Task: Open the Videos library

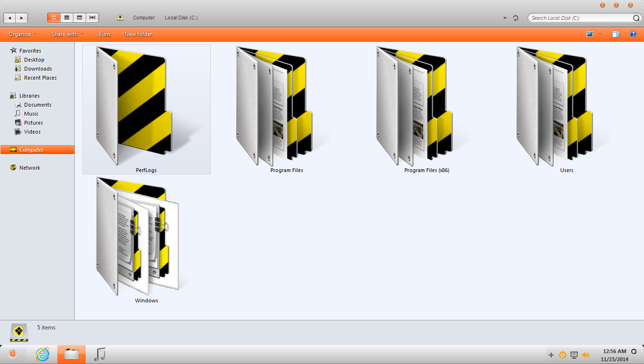Action: [x=32, y=132]
